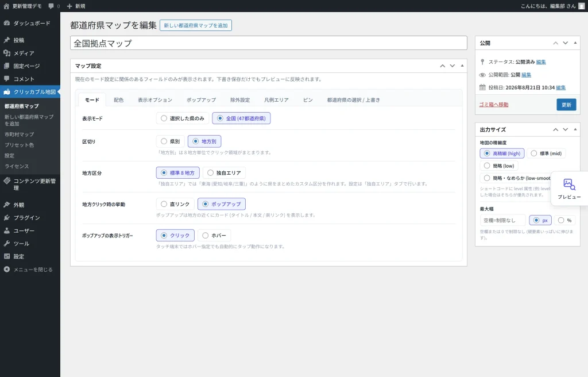588x377 pixels.
Task: Set popup trigger to ホバー
Action: coord(214,236)
